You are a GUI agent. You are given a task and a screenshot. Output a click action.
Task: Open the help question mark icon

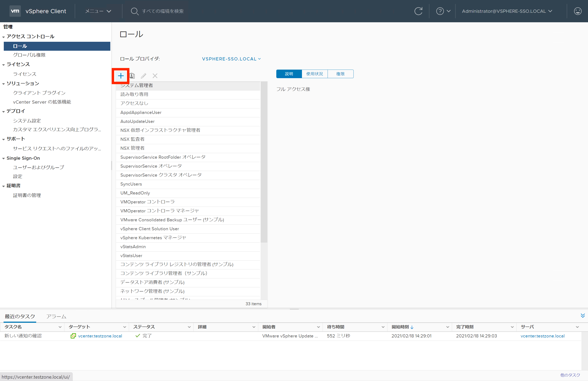pos(440,11)
